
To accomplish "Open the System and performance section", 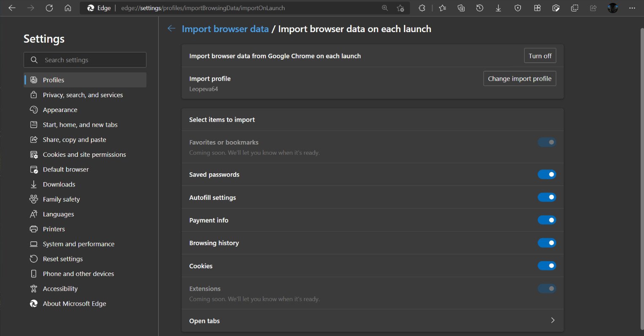I will point(78,244).
